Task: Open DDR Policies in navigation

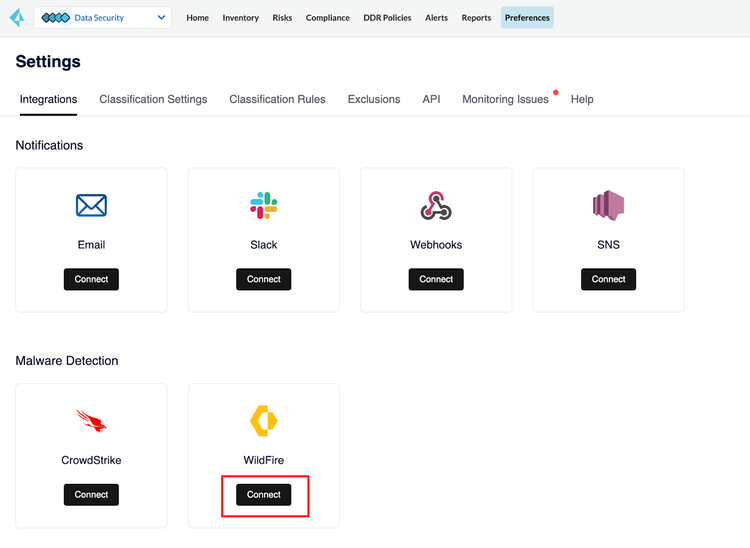Action: pyautogui.click(x=387, y=18)
